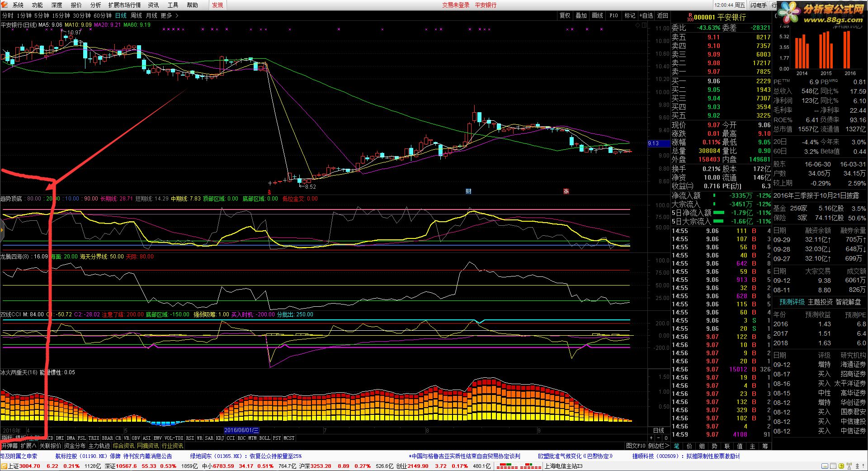Click the 复权 toolbar button

[x=565, y=15]
